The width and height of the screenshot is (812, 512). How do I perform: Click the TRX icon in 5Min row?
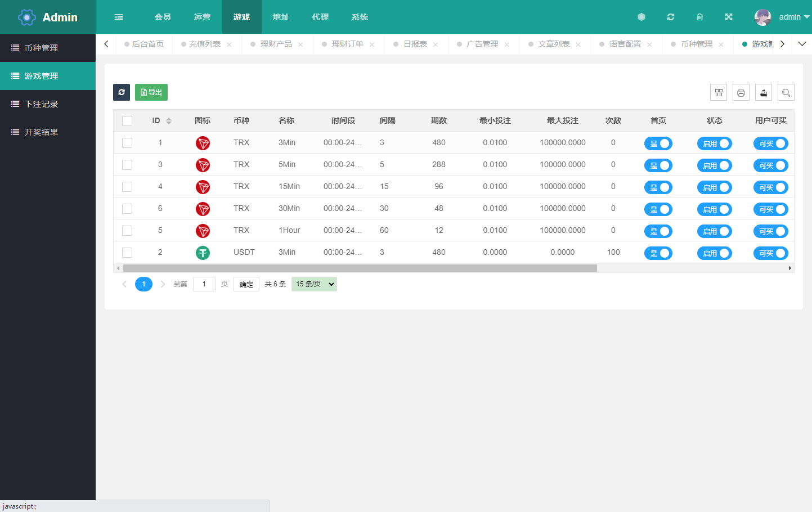[203, 165]
